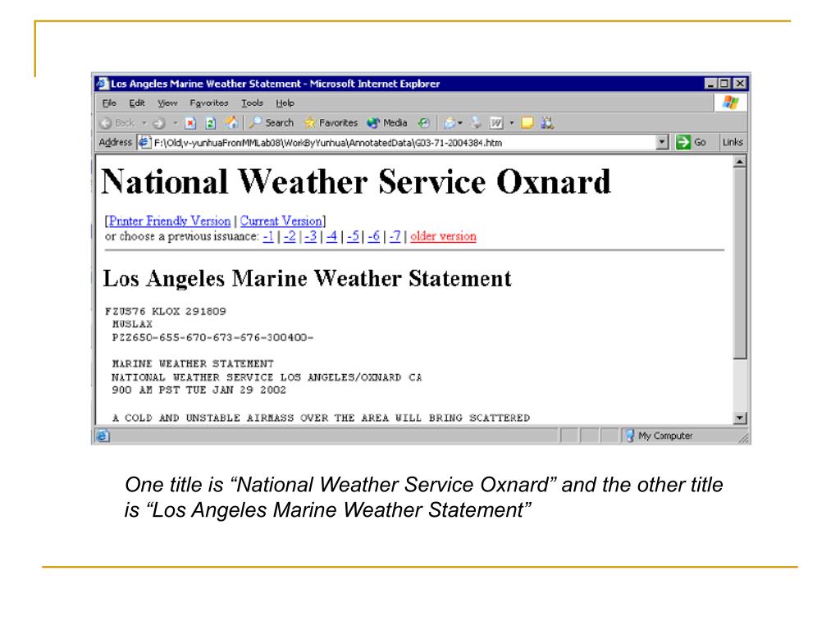Screen dimensions: 840x630
Task: Maximize the Internet Explorer window
Action: tap(724, 84)
